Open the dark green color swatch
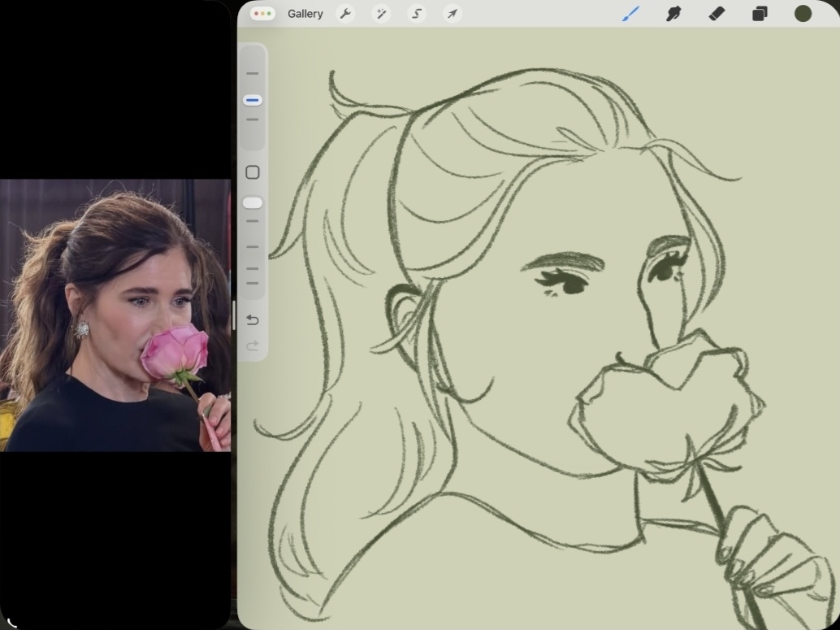 point(803,14)
